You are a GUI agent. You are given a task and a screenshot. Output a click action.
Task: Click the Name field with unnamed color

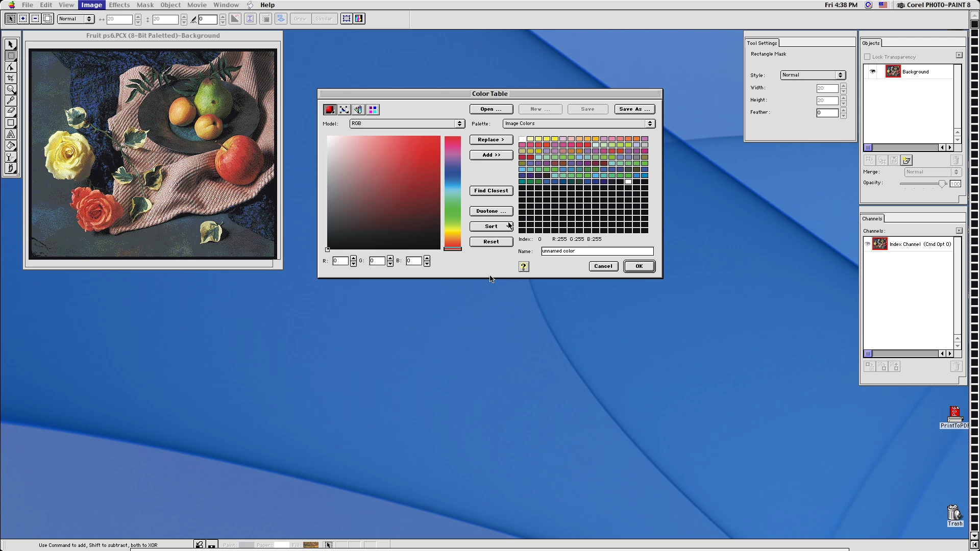[597, 251]
